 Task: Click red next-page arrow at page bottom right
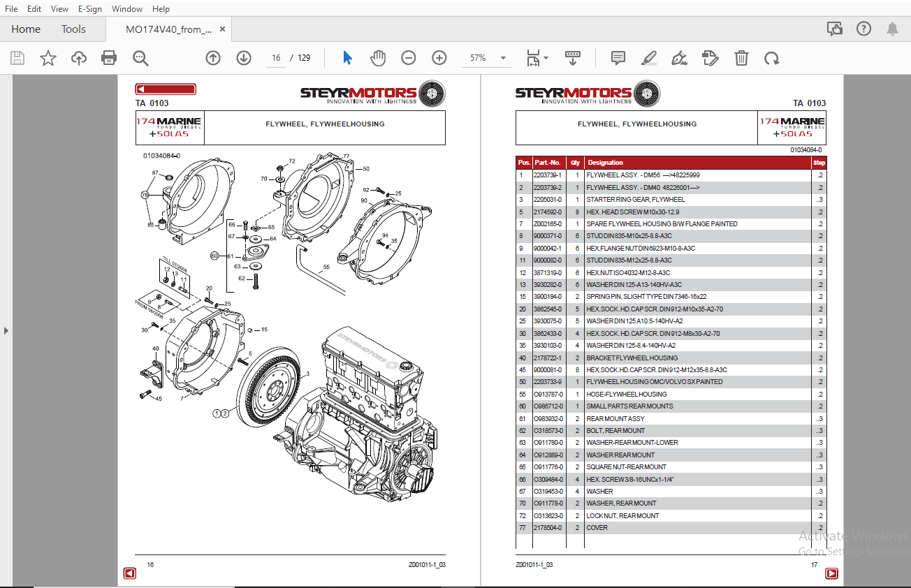[831, 573]
